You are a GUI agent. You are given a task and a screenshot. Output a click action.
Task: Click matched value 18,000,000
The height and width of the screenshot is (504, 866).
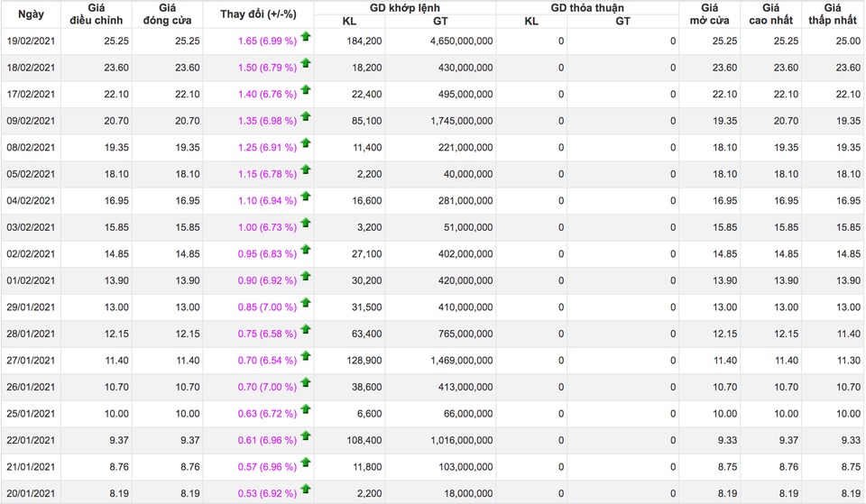click(468, 493)
